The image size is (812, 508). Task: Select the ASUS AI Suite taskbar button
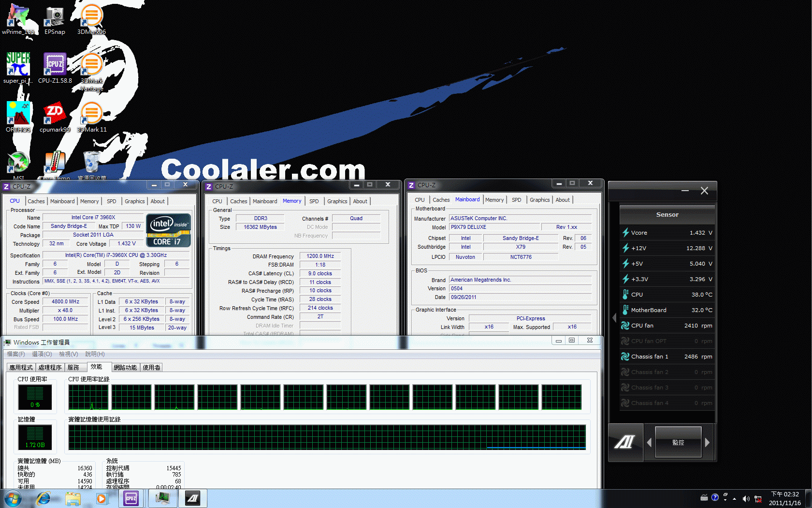(193, 499)
